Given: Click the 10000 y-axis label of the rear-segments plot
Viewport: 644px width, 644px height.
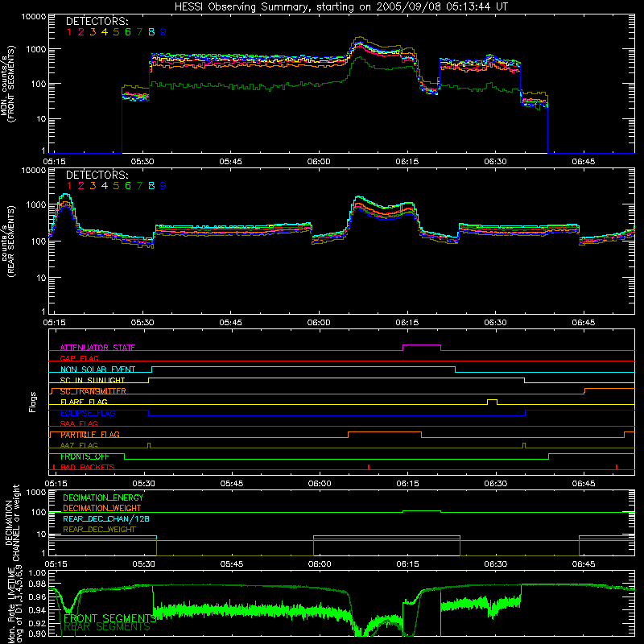Looking at the screenshot, I should pyautogui.click(x=34, y=170).
